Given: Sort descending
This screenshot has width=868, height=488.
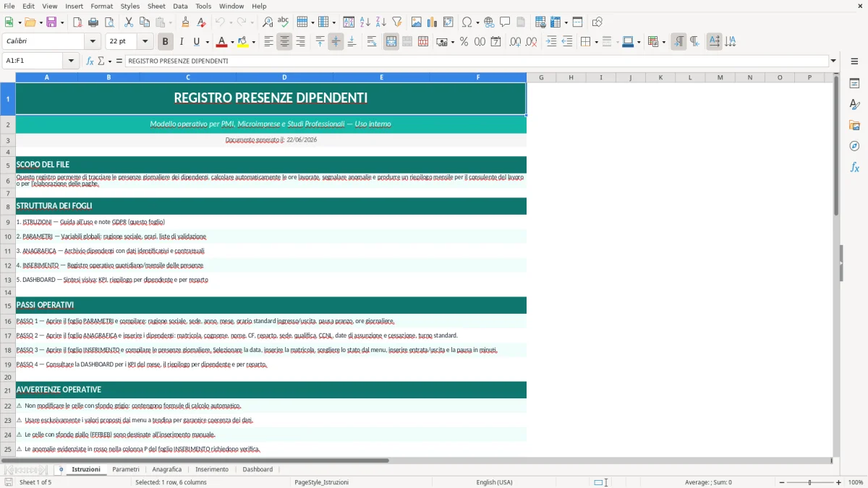Looking at the screenshot, I should coord(381,22).
